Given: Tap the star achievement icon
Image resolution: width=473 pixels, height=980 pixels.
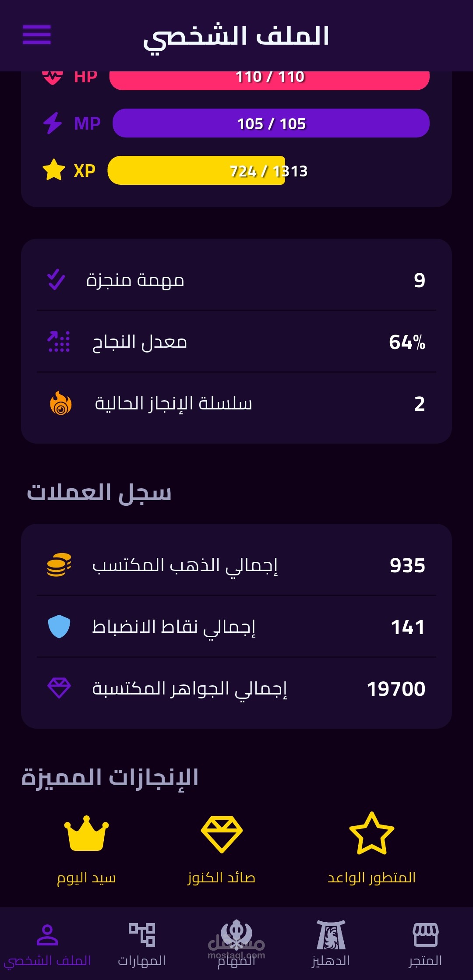Looking at the screenshot, I should click(x=371, y=833).
